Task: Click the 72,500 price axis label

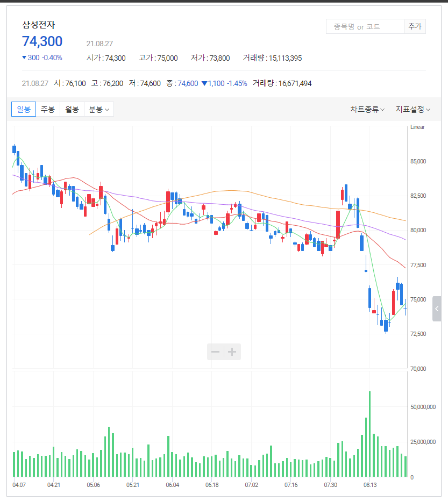Action: point(418,334)
